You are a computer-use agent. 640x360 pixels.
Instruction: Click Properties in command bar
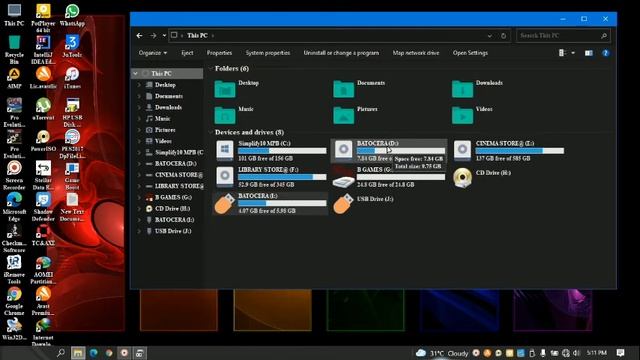(219, 53)
